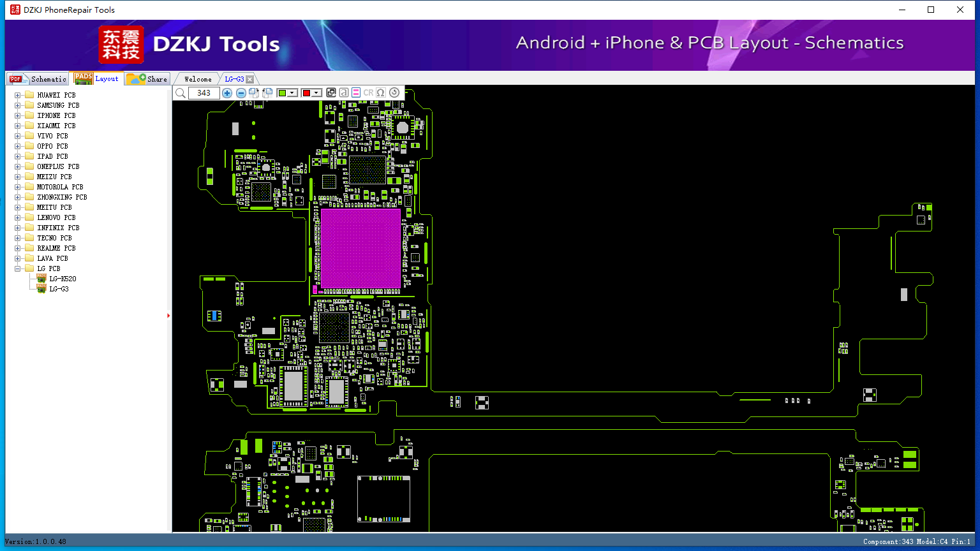Image resolution: width=980 pixels, height=551 pixels.
Task: Select LENOVO PCB in the tree
Action: (56, 217)
